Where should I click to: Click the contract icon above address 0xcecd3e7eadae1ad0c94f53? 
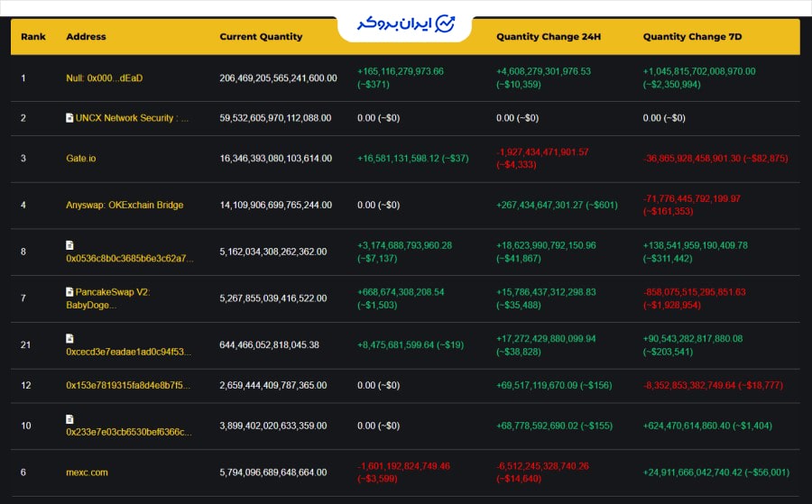click(69, 339)
